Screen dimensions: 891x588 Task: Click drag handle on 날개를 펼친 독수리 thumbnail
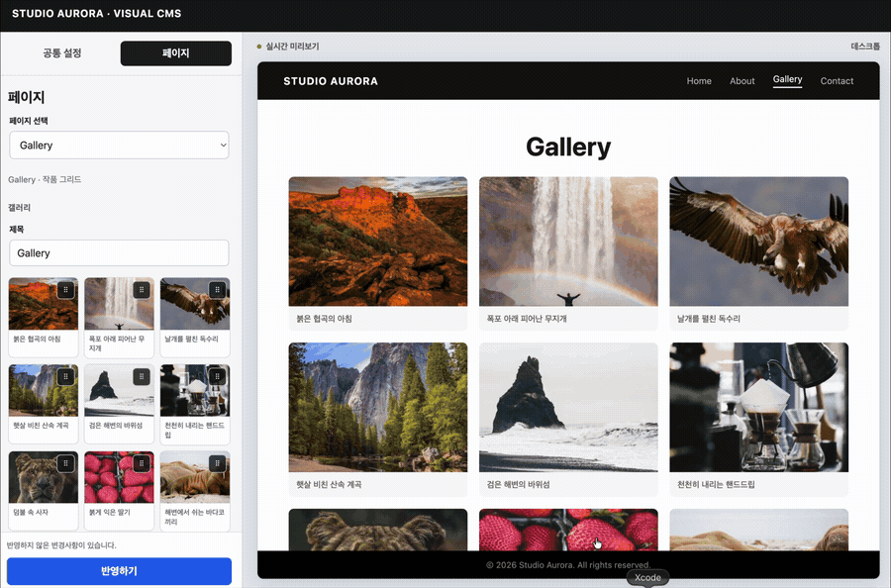click(217, 290)
